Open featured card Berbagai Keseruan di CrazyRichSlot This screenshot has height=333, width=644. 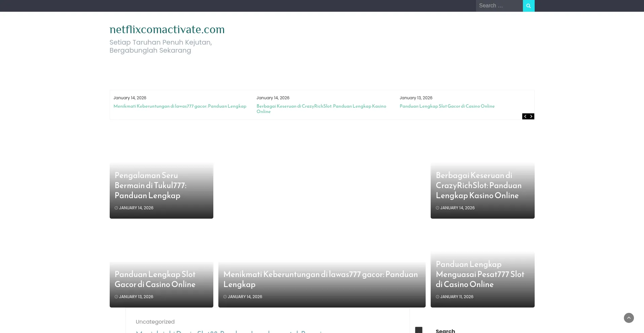(x=478, y=185)
